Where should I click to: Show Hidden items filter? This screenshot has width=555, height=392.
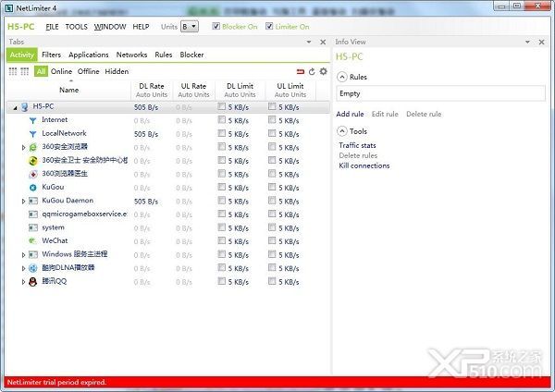[x=117, y=71]
